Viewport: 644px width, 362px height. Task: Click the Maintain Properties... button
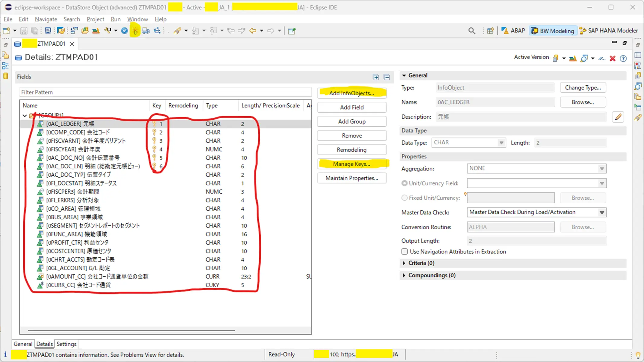(x=352, y=178)
